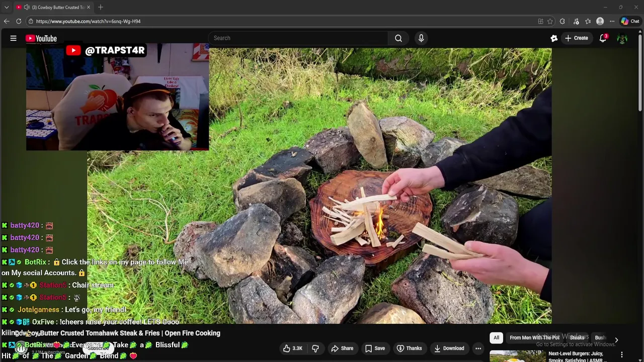
Task: Open the browser apps icon beside the favorite star
Action: coord(540,21)
